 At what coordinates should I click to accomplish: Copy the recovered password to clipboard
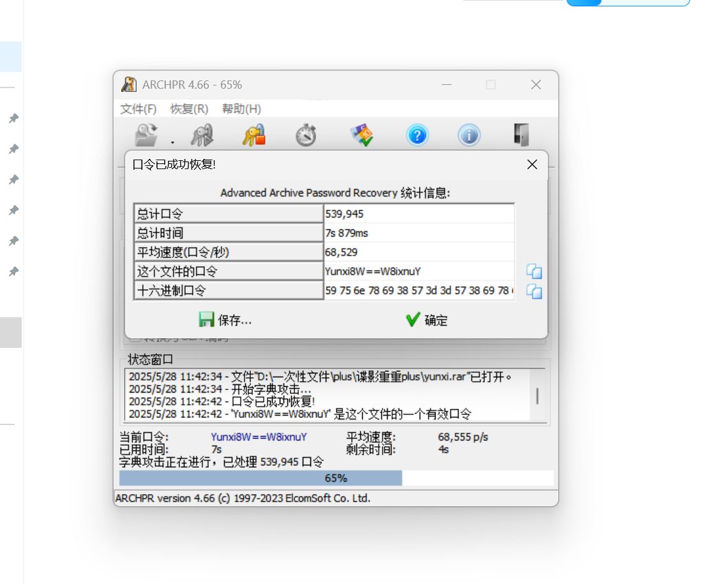534,271
